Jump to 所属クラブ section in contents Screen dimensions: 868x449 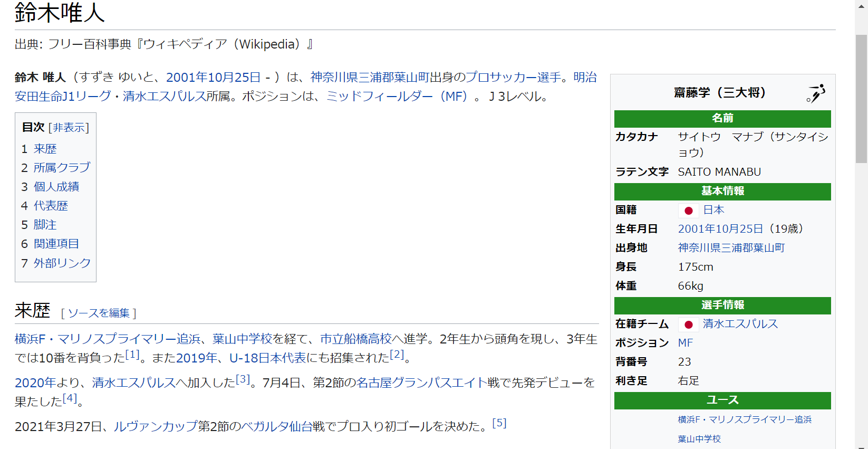pos(62,168)
